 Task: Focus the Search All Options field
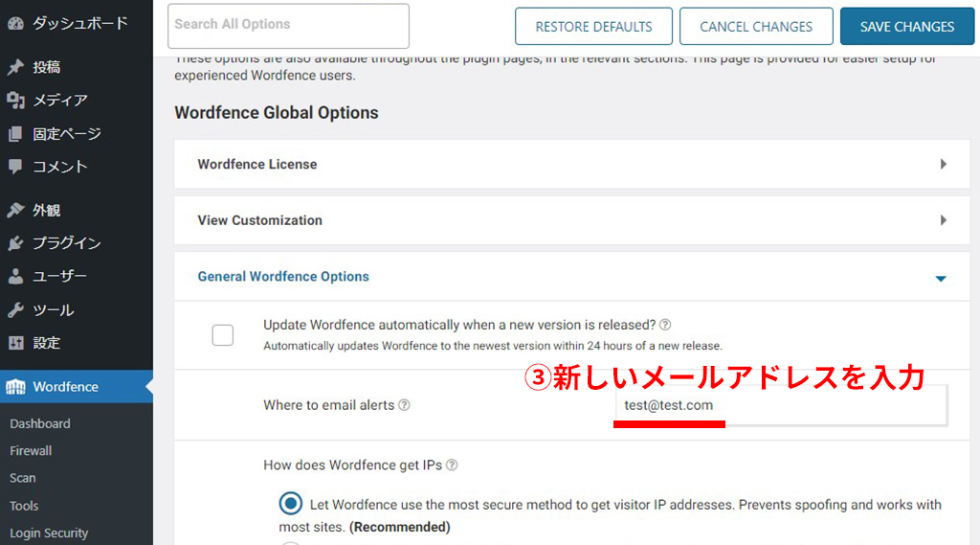[x=288, y=26]
